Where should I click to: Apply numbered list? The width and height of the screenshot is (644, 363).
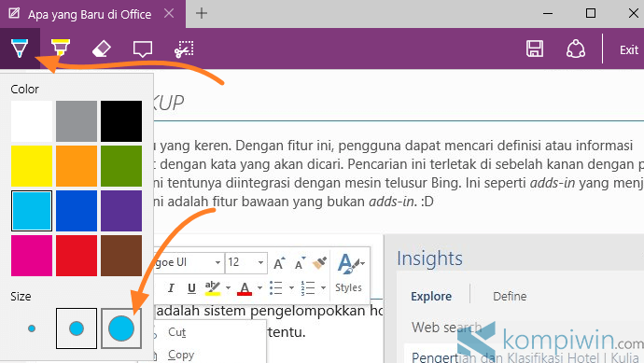308,288
